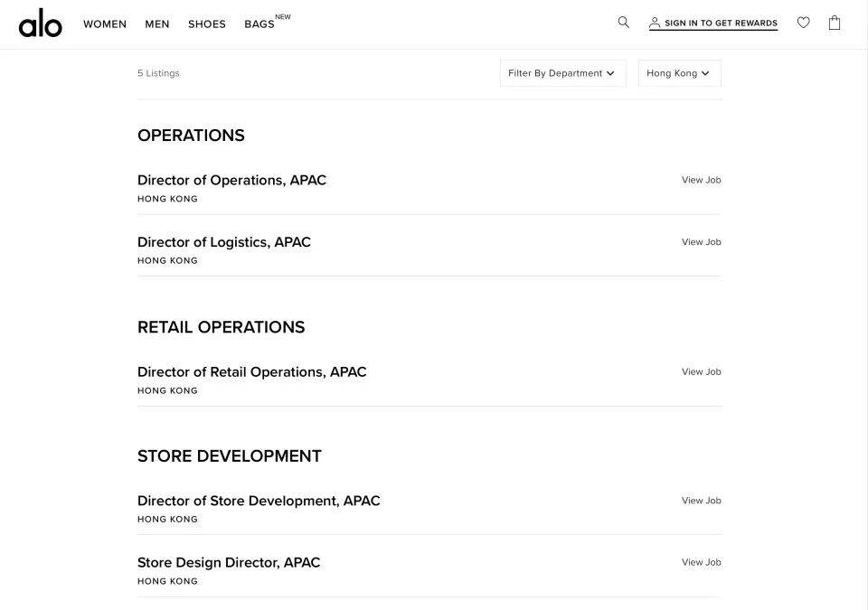Open Director of Operations, APAC listing
868x610 pixels.
click(x=231, y=181)
